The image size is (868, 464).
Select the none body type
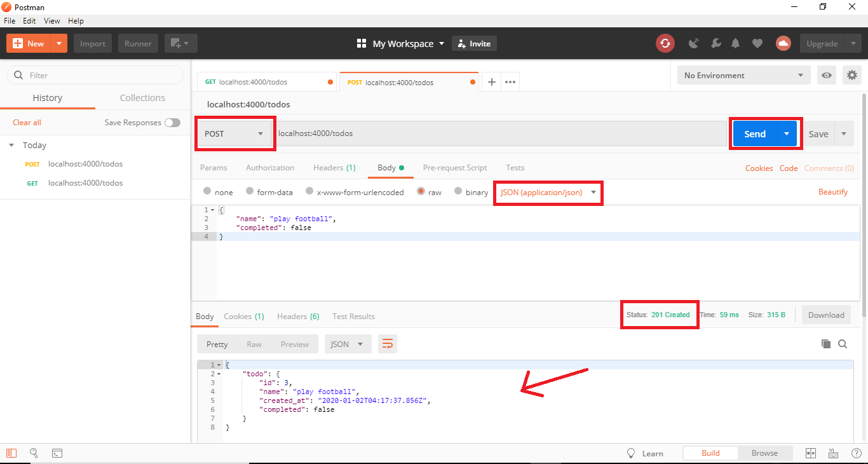click(x=207, y=191)
